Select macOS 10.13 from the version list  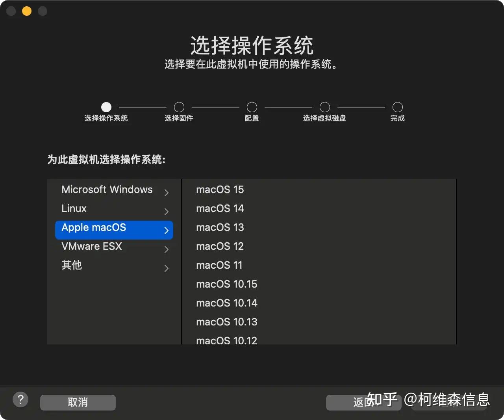pyautogui.click(x=227, y=322)
